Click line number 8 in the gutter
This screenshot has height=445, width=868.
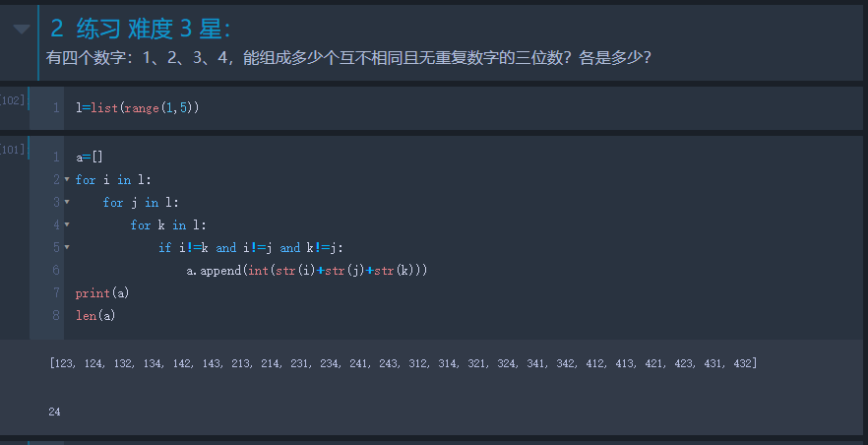[56, 315]
